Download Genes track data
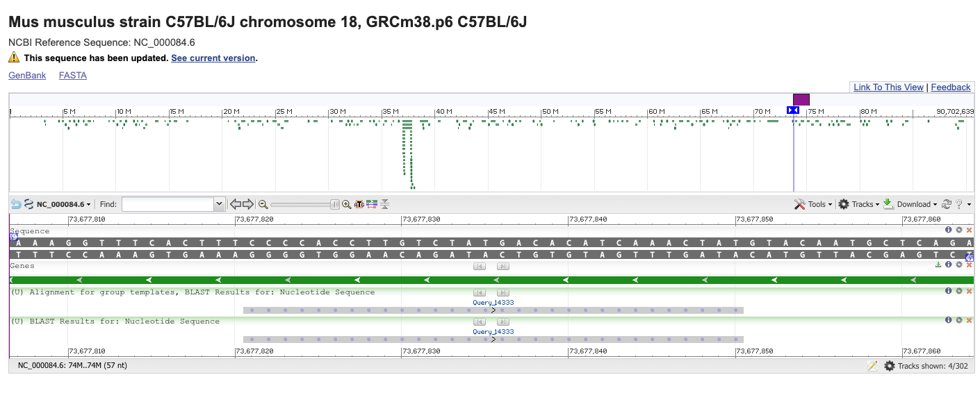 click(x=938, y=265)
